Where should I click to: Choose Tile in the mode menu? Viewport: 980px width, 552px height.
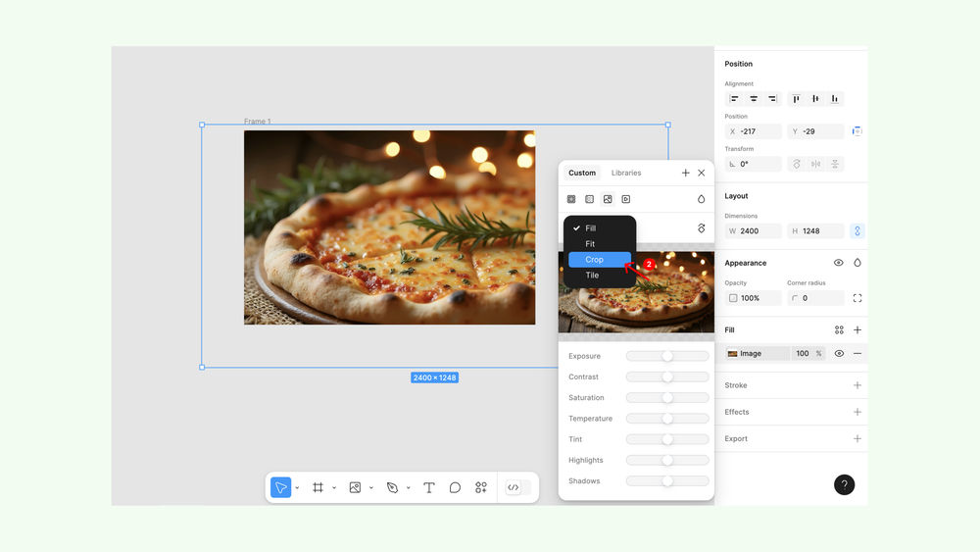coord(600,276)
